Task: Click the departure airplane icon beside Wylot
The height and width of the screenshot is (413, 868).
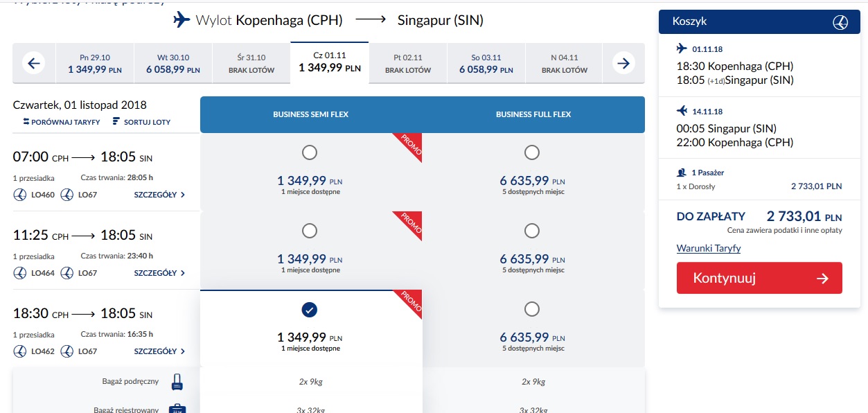Action: click(181, 20)
